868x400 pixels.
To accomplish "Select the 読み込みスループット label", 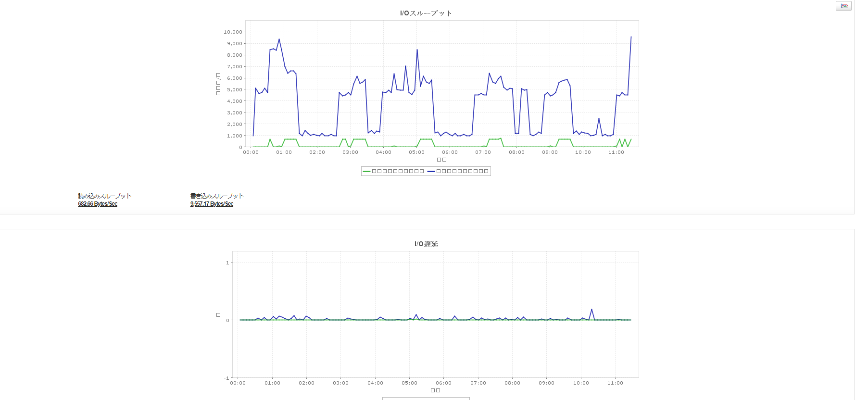I will 105,196.
